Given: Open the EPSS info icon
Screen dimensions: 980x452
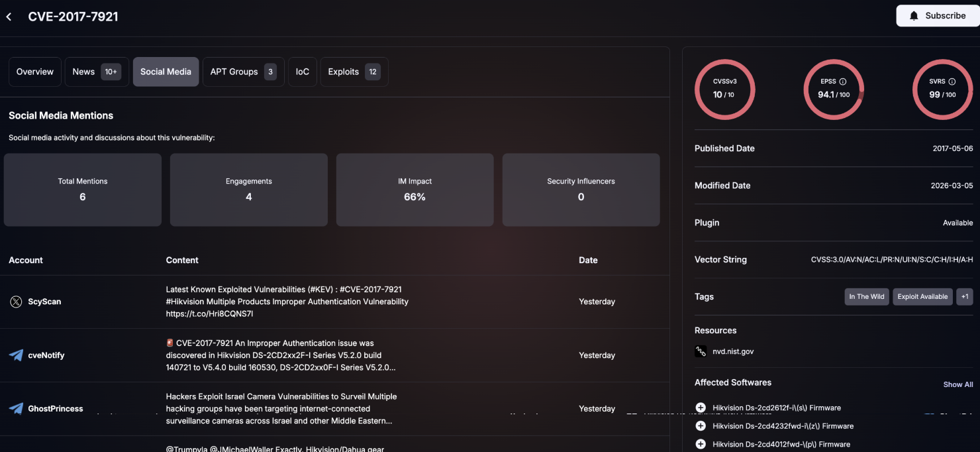Looking at the screenshot, I should pos(843,82).
